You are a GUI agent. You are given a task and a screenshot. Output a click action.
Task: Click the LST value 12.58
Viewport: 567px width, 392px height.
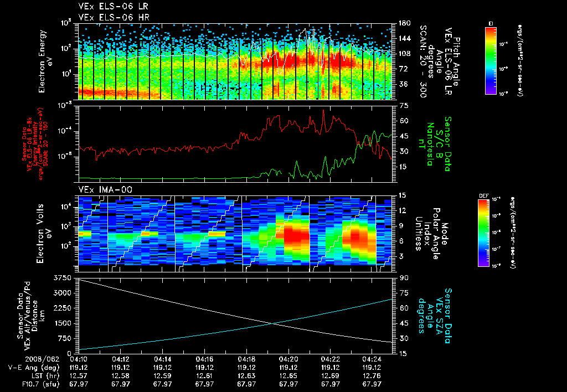[120, 376]
